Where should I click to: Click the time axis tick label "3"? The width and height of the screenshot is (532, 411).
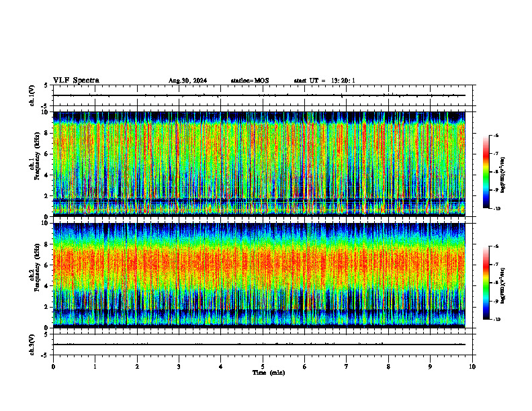pos(179,367)
